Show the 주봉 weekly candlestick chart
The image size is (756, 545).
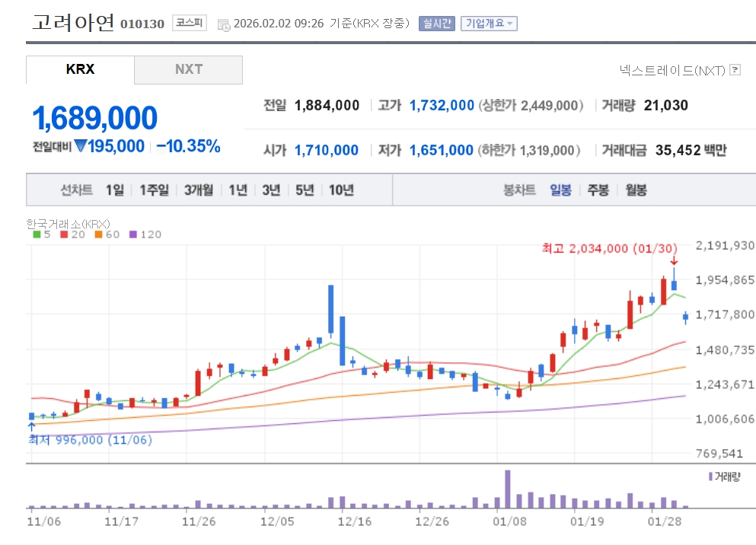pos(598,190)
